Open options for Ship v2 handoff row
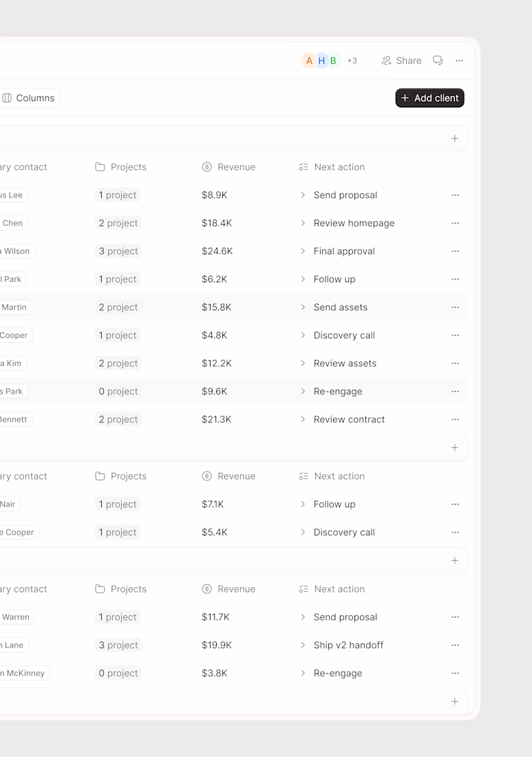 point(455,645)
